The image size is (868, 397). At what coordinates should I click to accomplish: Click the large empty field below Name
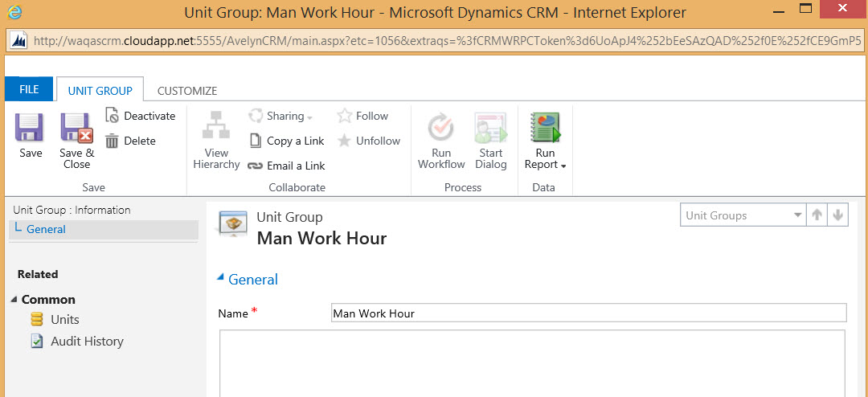[x=533, y=363]
